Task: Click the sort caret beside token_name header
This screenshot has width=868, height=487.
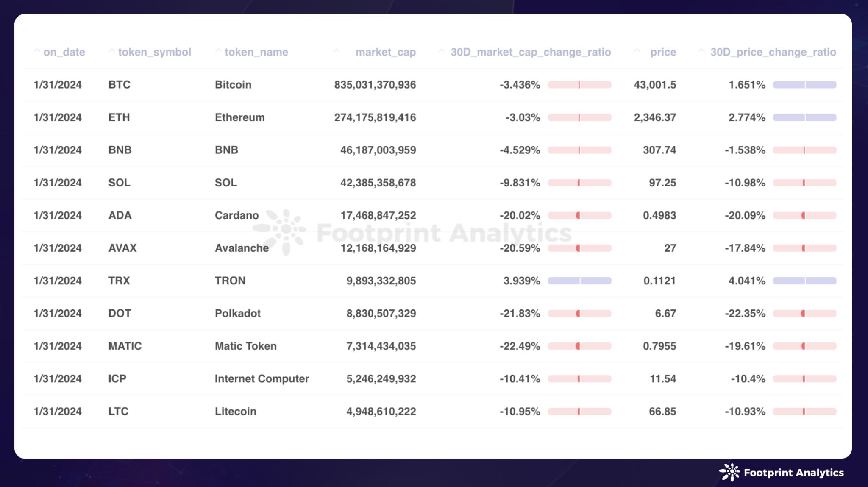Action: pos(218,51)
